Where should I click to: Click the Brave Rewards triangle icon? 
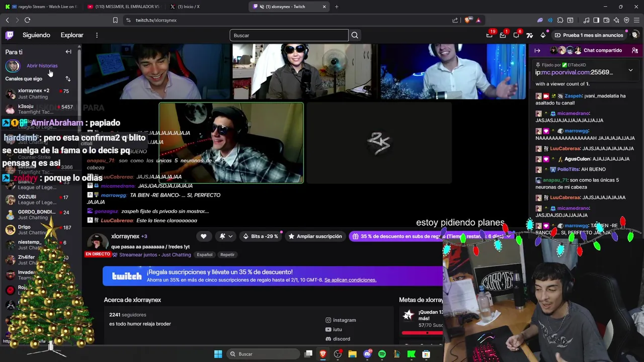pos(478,20)
